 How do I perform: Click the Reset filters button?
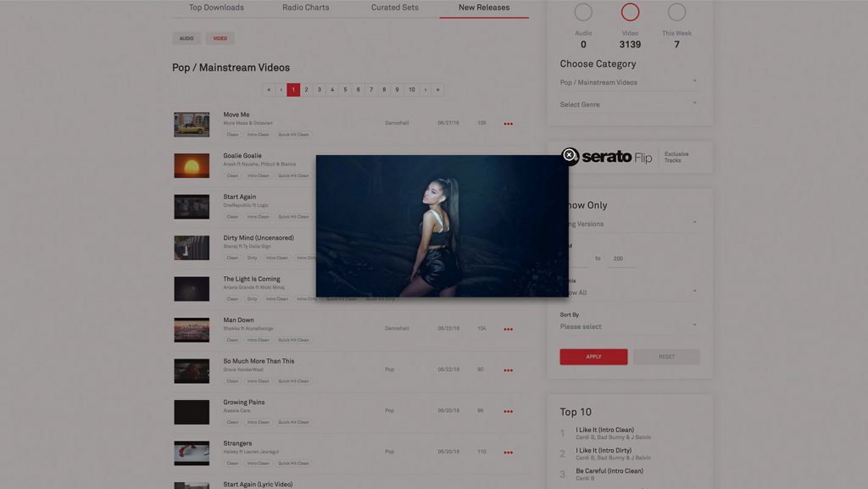point(666,357)
